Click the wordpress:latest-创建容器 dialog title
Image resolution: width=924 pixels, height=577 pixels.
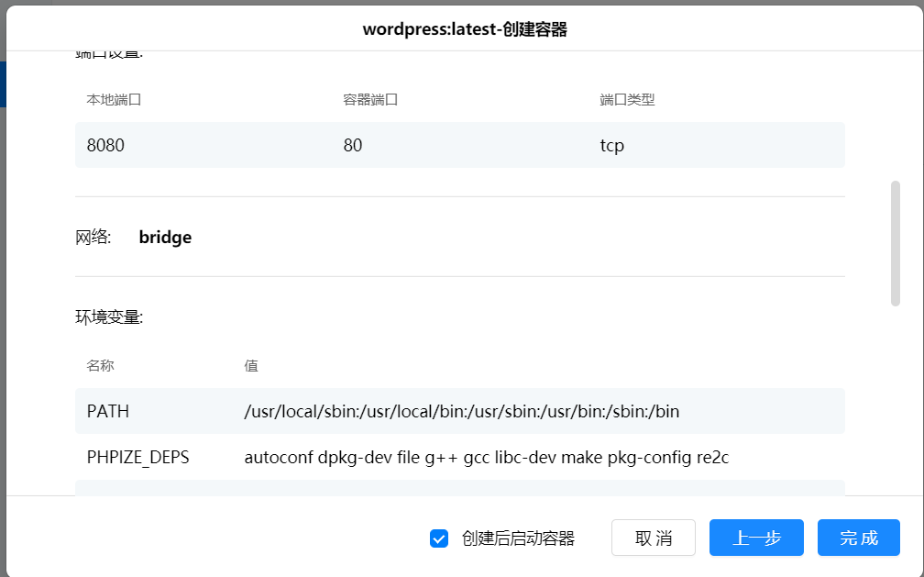(x=465, y=29)
